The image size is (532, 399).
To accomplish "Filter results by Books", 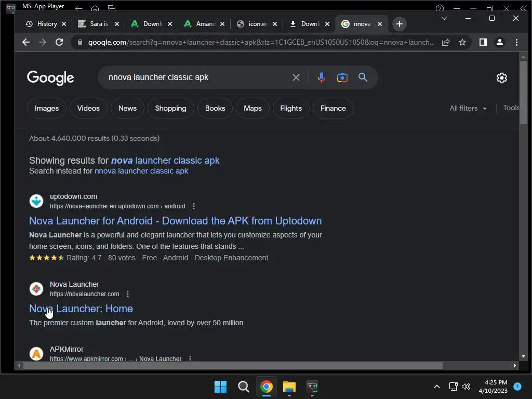I will pos(215,108).
